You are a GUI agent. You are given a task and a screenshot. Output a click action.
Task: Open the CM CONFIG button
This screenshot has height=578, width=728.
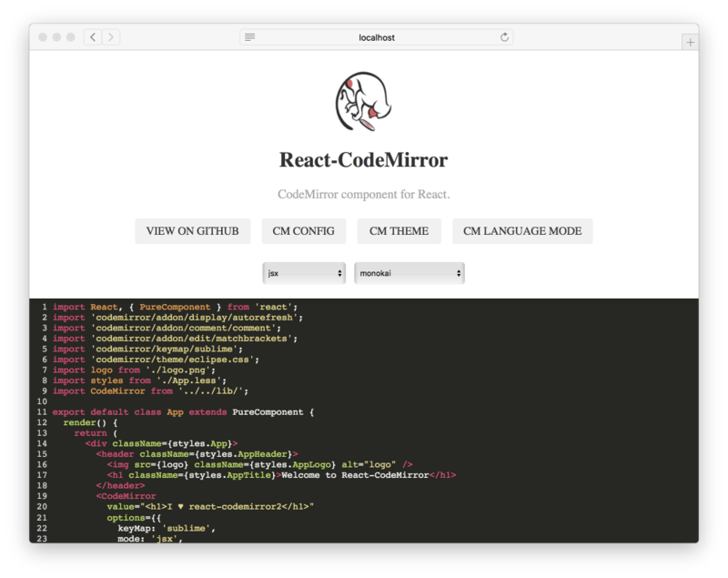tap(304, 231)
